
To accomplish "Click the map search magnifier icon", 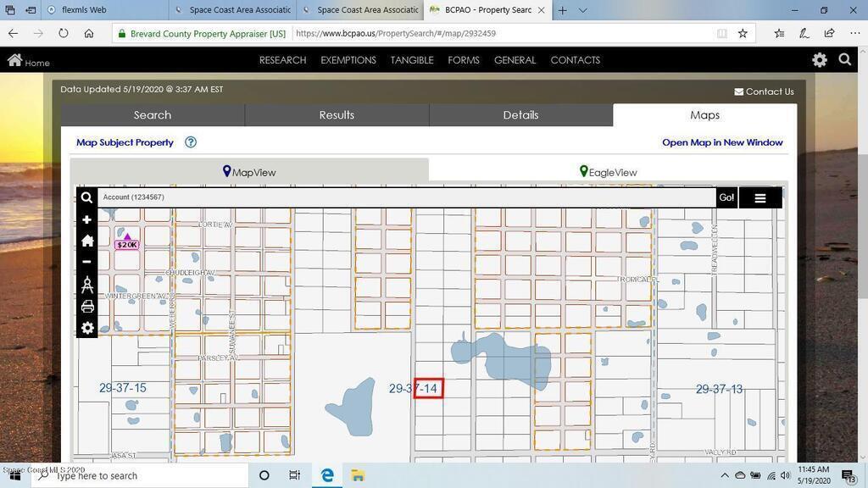I will (86, 197).
